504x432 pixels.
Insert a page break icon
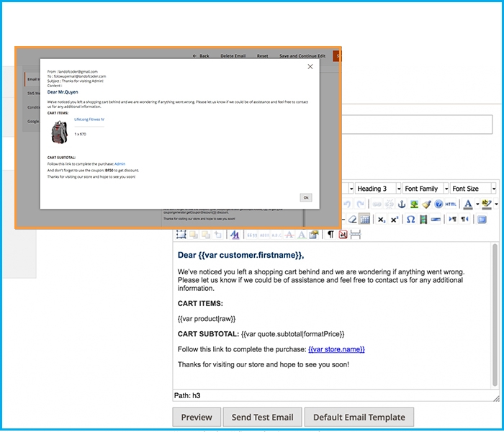click(x=355, y=234)
